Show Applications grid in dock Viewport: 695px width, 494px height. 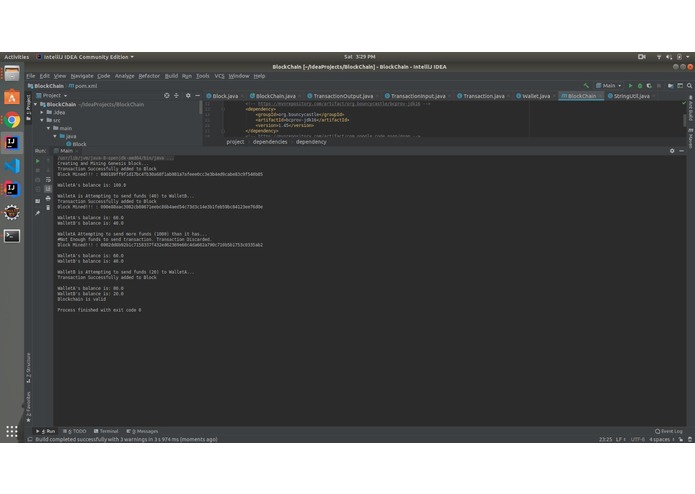pos(12,431)
